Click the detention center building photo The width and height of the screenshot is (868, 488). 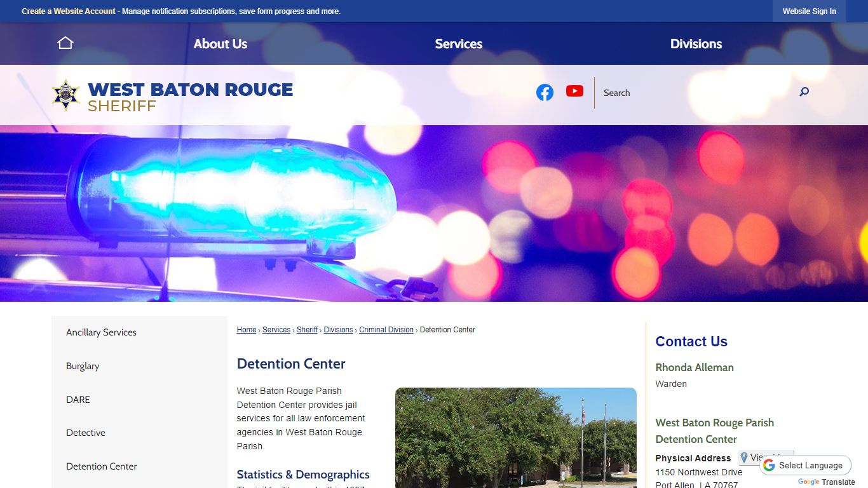point(515,438)
